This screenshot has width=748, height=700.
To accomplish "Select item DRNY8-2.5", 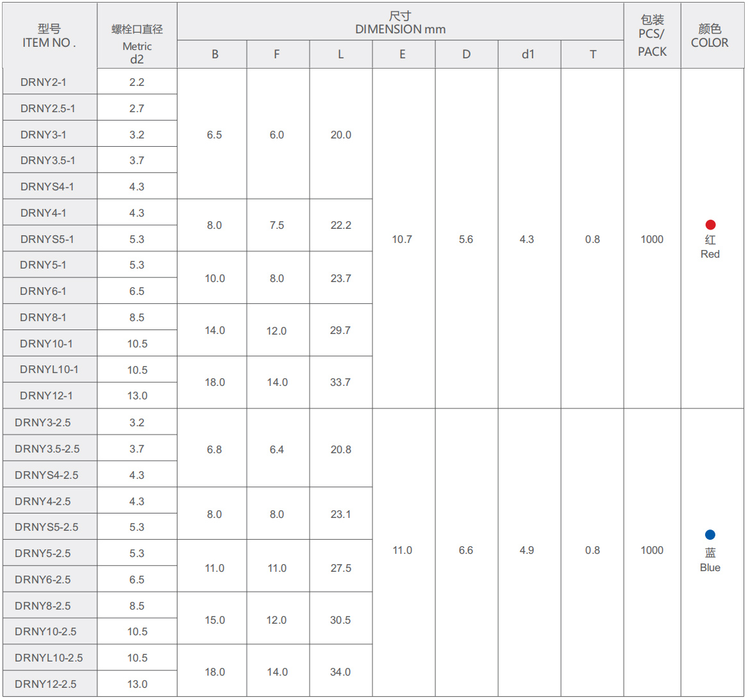I will pos(42,606).
